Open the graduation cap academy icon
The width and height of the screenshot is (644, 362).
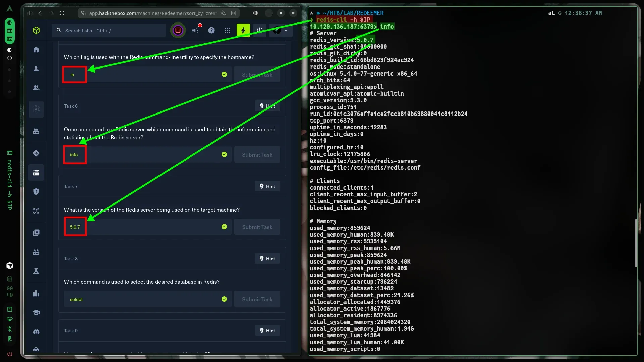(36, 313)
